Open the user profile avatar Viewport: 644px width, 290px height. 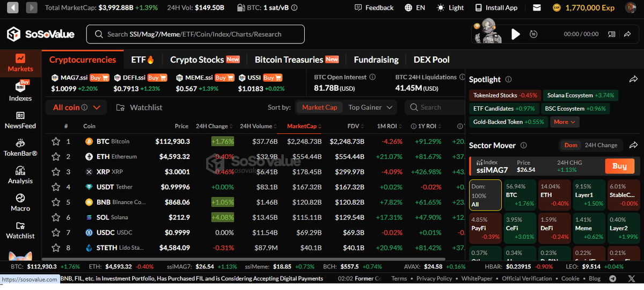(x=631, y=8)
